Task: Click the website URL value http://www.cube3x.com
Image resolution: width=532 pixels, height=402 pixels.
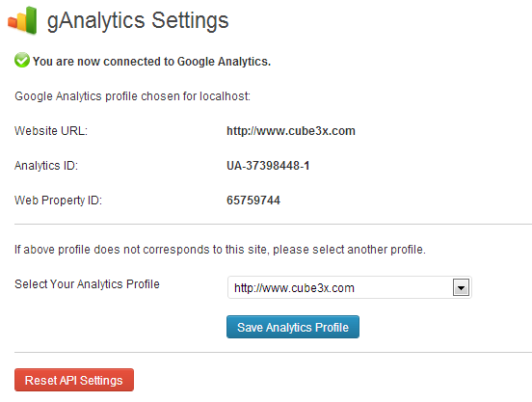Action: (x=291, y=131)
